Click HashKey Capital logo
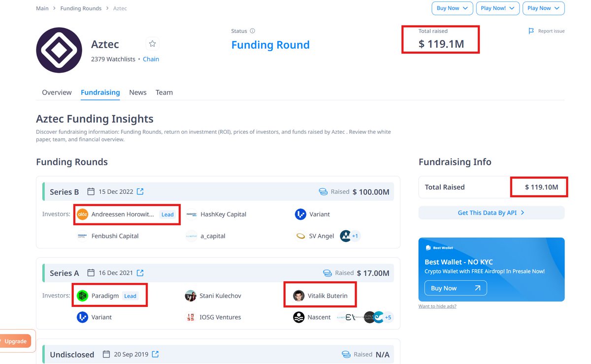 pyautogui.click(x=191, y=214)
